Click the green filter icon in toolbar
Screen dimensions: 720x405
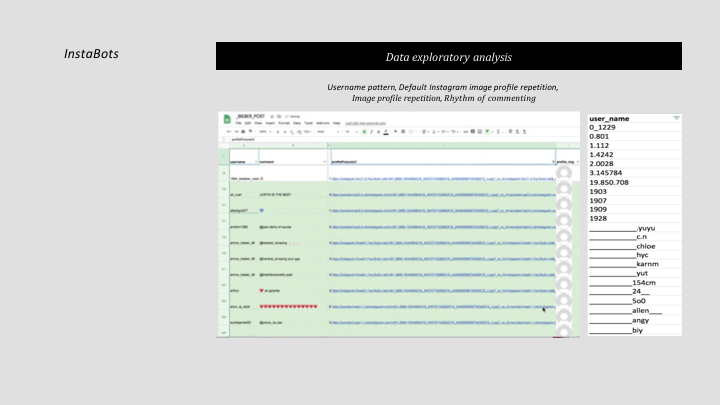[x=489, y=131]
